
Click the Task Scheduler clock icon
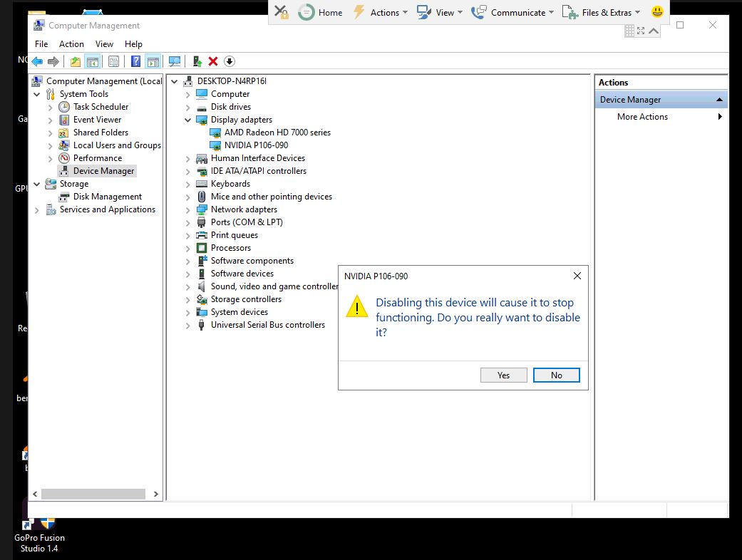tap(64, 107)
